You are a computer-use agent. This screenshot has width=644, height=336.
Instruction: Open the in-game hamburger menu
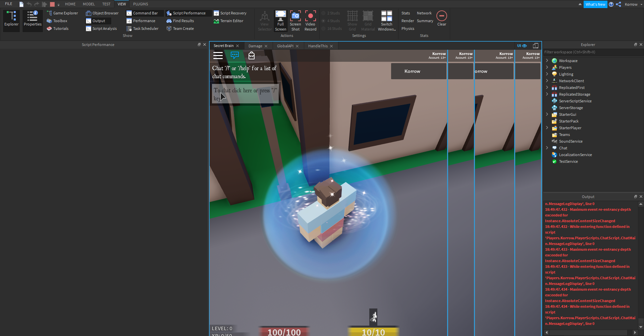(x=218, y=56)
